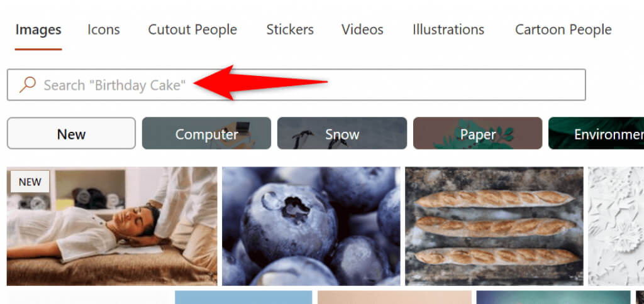Go to the Videos tab

point(362,30)
